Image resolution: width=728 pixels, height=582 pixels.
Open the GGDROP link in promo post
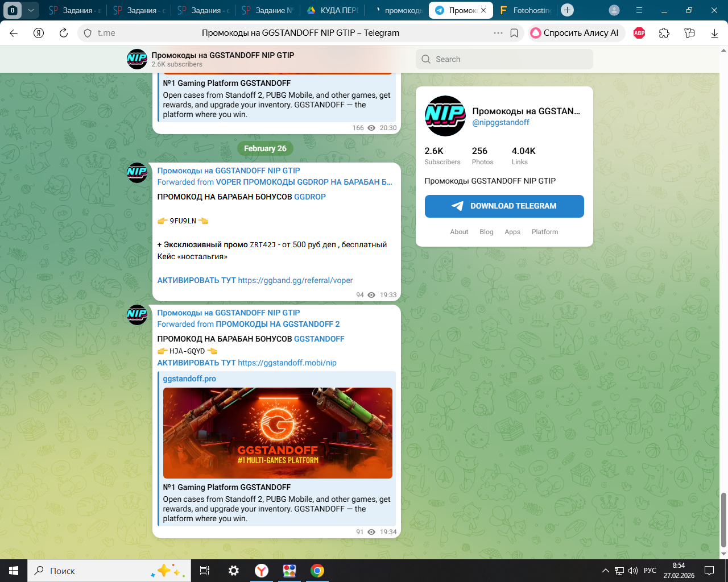coord(310,197)
